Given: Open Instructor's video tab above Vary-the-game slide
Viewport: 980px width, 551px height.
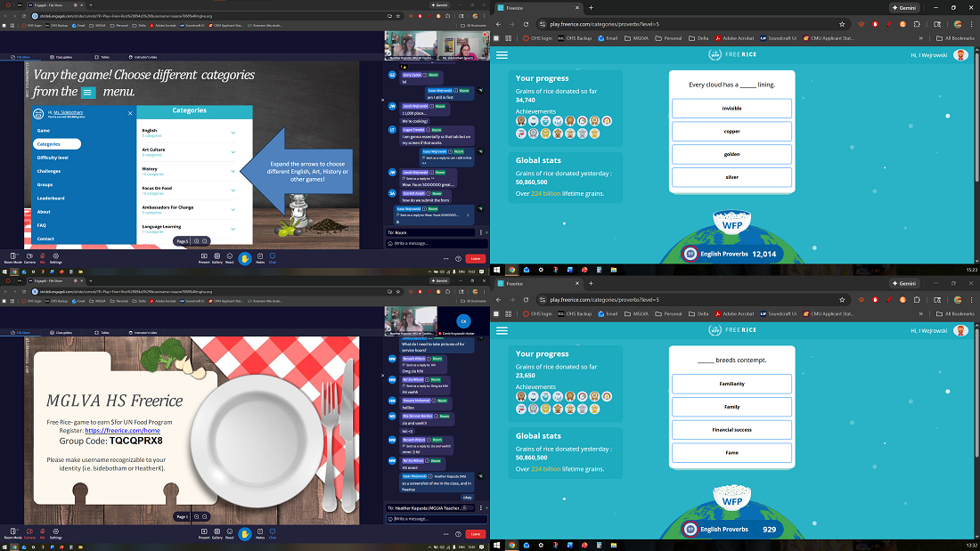Looking at the screenshot, I should (x=143, y=57).
